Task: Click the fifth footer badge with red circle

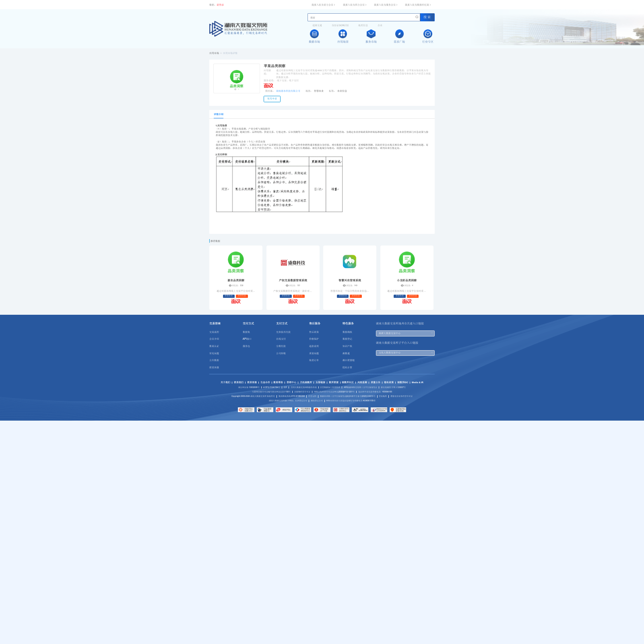Action: (x=322, y=410)
